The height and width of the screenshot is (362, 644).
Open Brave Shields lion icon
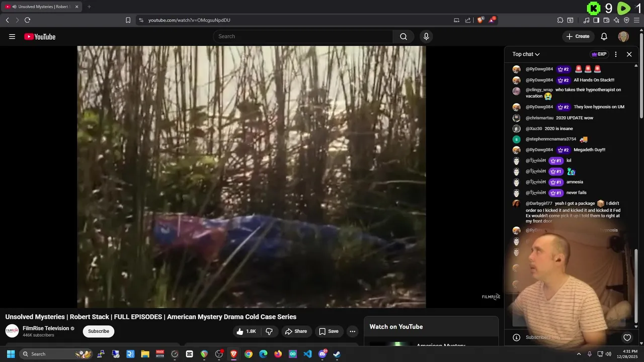(x=480, y=20)
